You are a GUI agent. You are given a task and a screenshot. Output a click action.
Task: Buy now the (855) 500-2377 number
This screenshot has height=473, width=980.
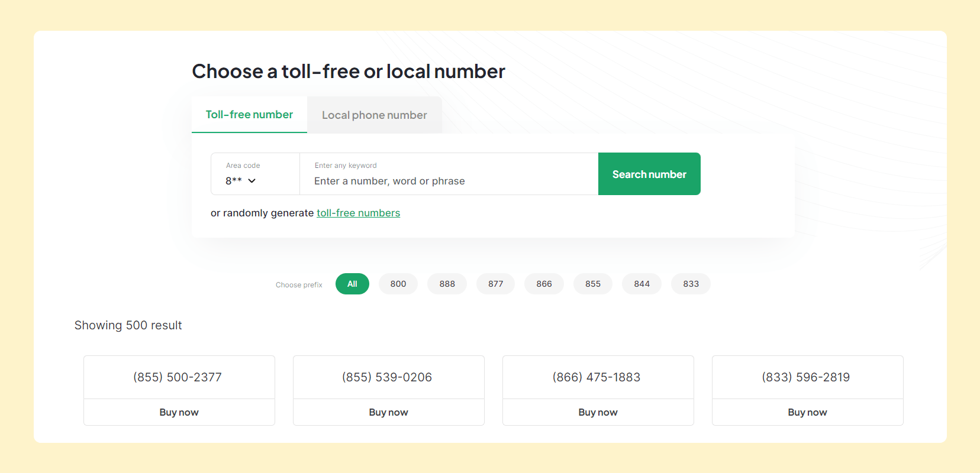click(179, 412)
